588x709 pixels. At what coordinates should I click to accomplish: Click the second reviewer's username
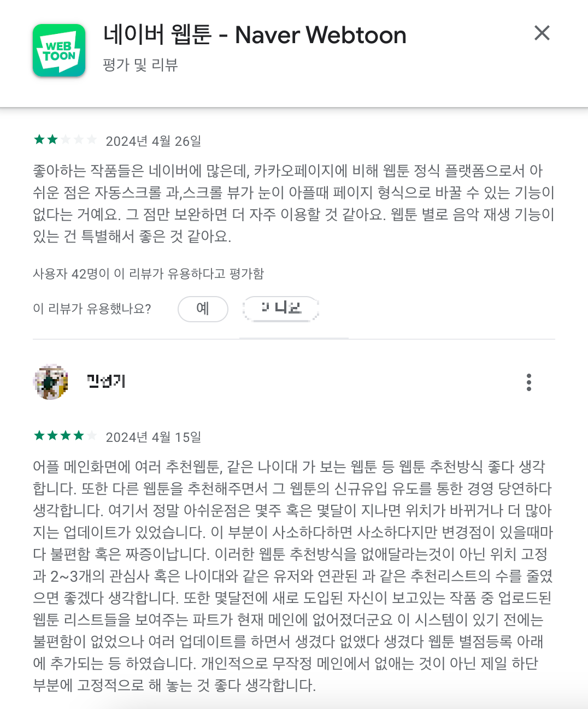[107, 382]
